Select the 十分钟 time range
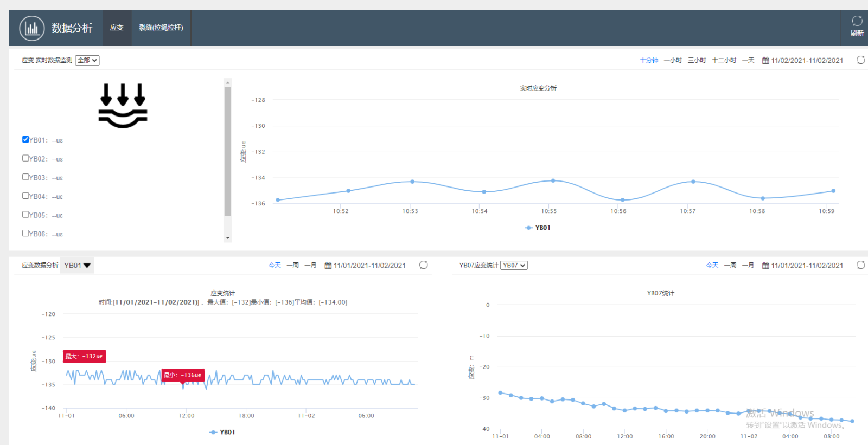Image resolution: width=868 pixels, height=445 pixels. [x=649, y=60]
